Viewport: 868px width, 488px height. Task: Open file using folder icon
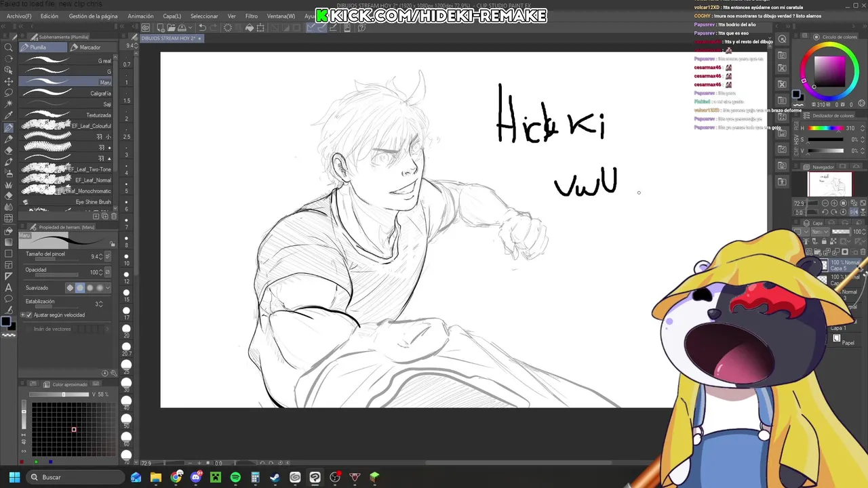(170, 28)
